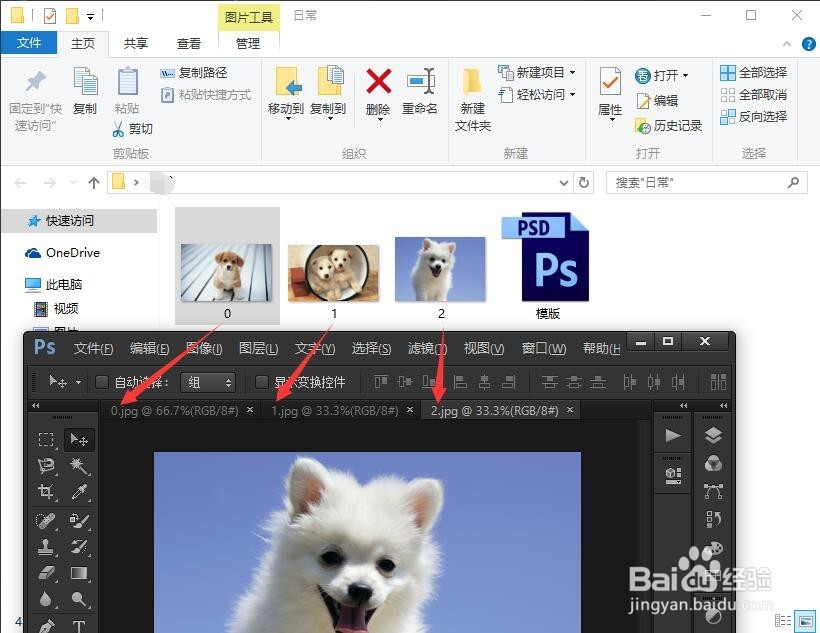Open the Share ribbon tab

tap(136, 43)
